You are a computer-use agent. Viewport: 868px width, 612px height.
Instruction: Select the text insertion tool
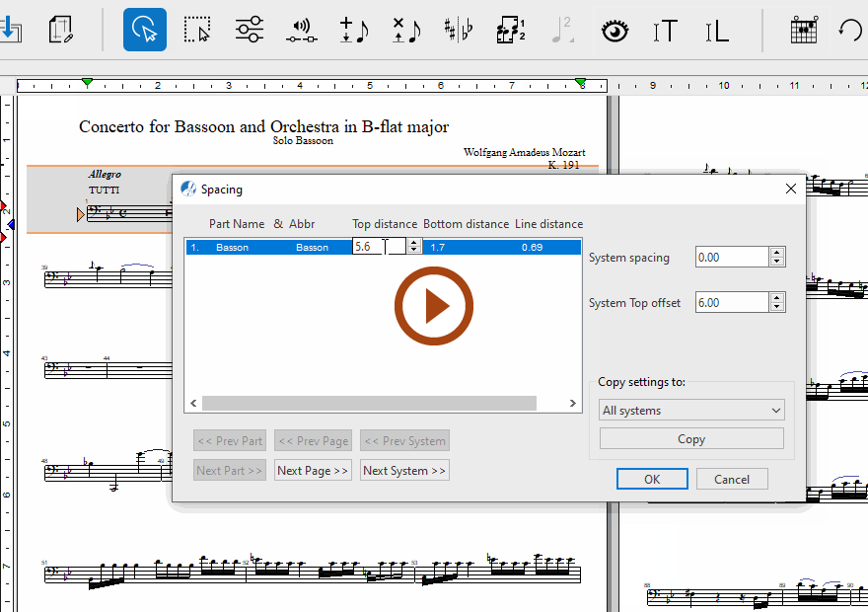[x=665, y=31]
